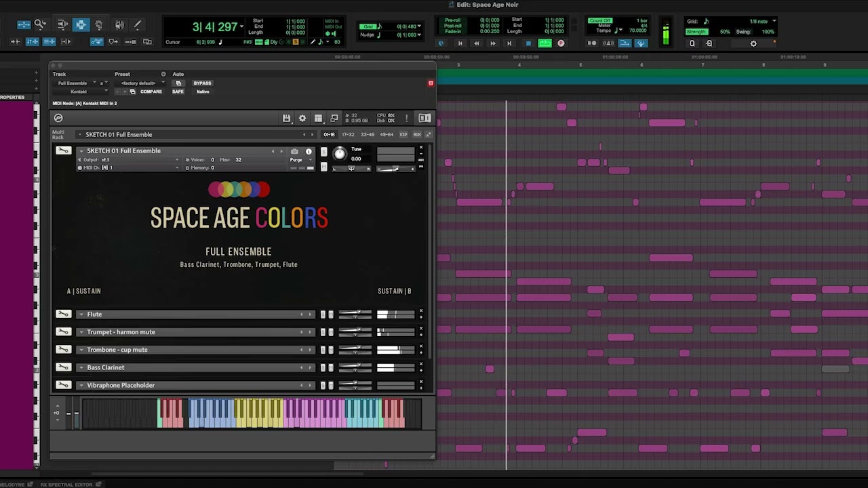Adjust the Tune knob
Image resolution: width=868 pixels, height=488 pixels.
pyautogui.click(x=340, y=154)
